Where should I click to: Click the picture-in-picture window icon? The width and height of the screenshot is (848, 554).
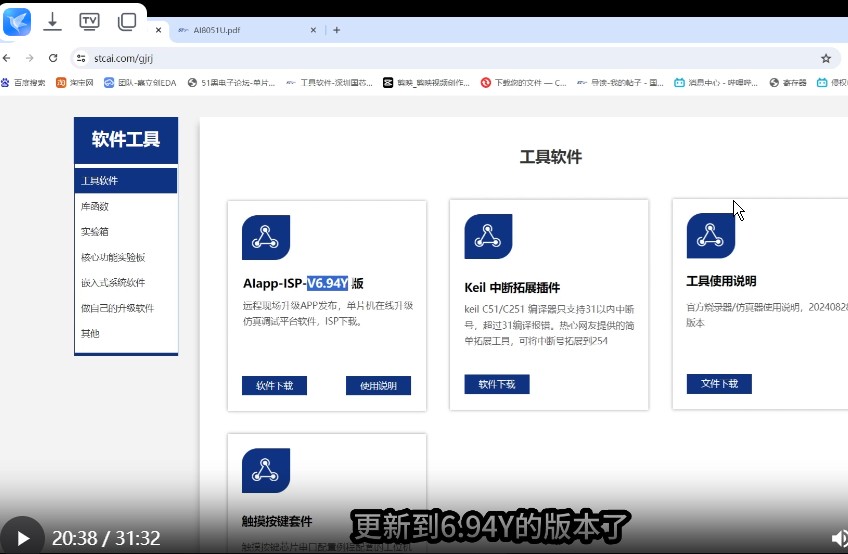[x=127, y=22]
